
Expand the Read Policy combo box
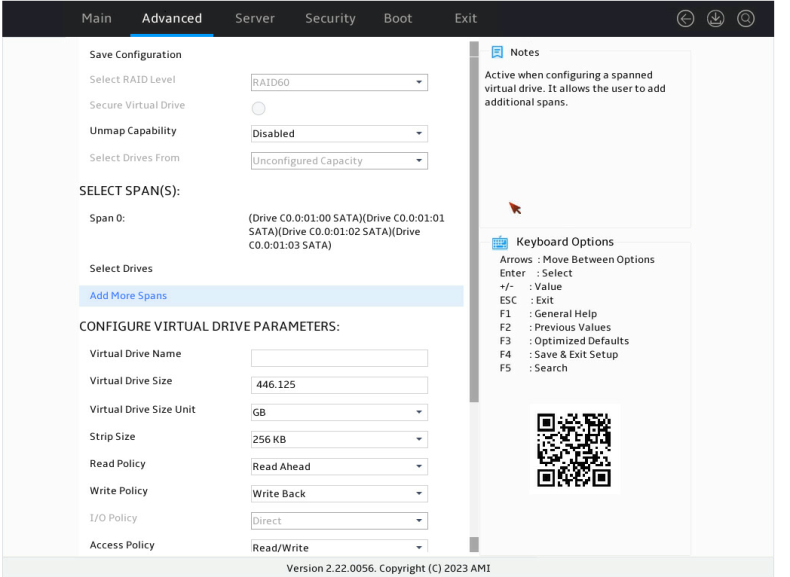click(x=339, y=467)
